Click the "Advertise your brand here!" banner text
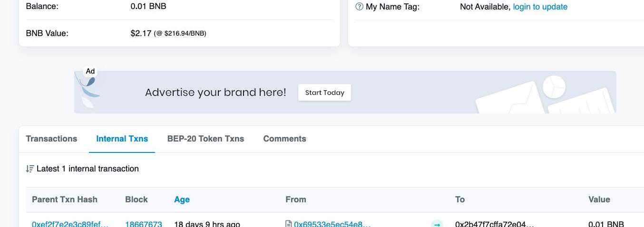Viewport: 644px width, 227px height. [x=215, y=92]
